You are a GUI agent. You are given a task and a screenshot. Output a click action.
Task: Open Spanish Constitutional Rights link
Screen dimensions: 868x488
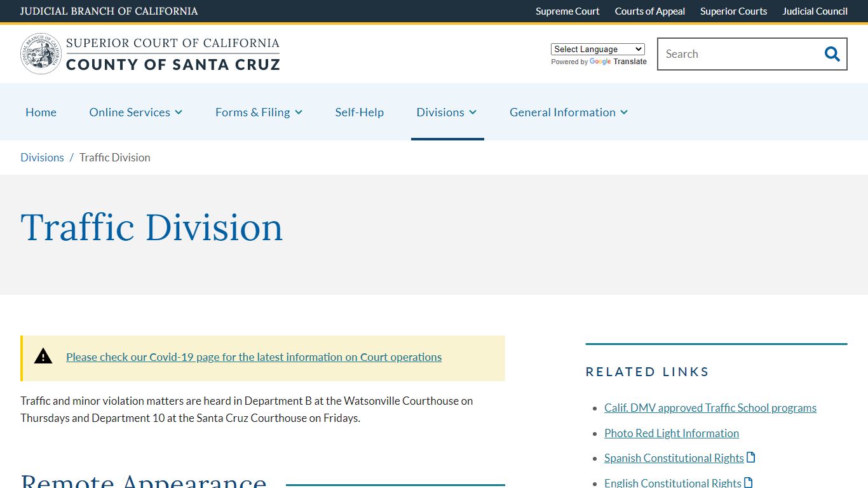(674, 458)
